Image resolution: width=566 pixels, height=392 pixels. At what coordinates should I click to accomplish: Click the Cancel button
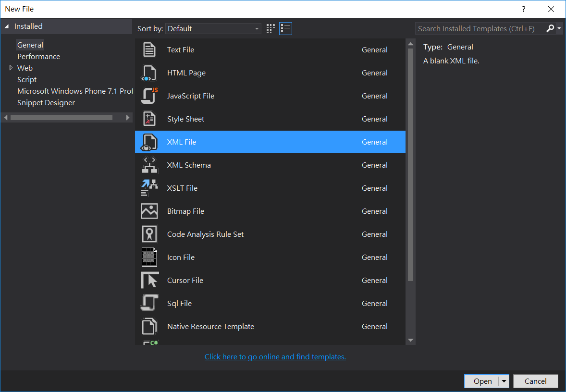pyautogui.click(x=535, y=381)
